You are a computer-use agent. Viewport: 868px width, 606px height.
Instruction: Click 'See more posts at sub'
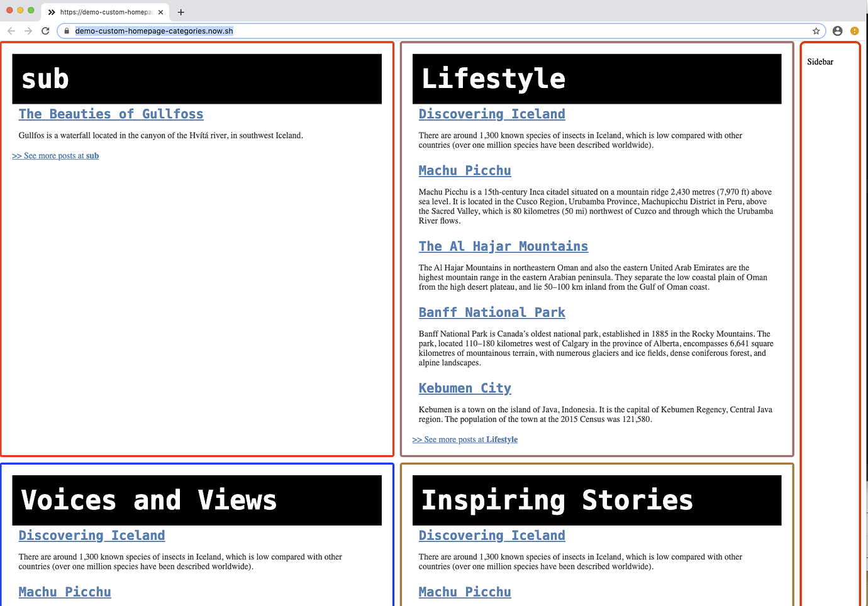tap(55, 155)
